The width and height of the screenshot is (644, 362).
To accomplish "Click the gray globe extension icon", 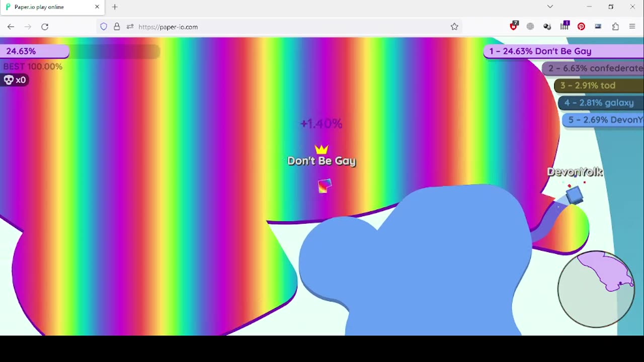I will click(530, 27).
